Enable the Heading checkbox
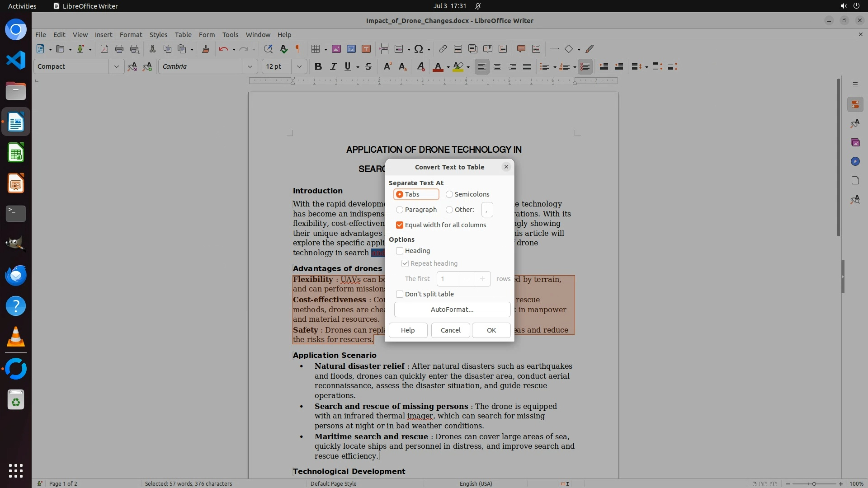This screenshot has height=488, width=868. (400, 251)
